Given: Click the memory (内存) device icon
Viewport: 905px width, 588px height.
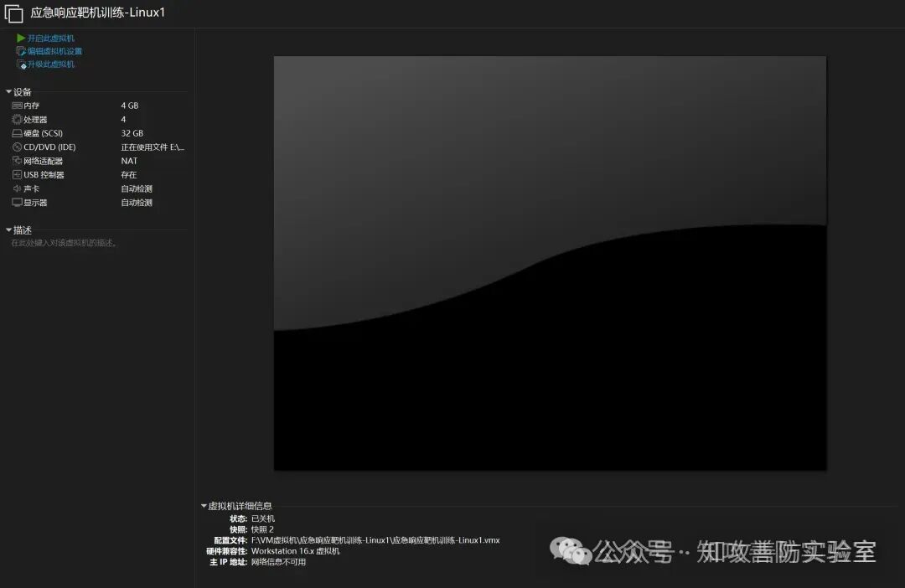Looking at the screenshot, I should click(x=17, y=106).
